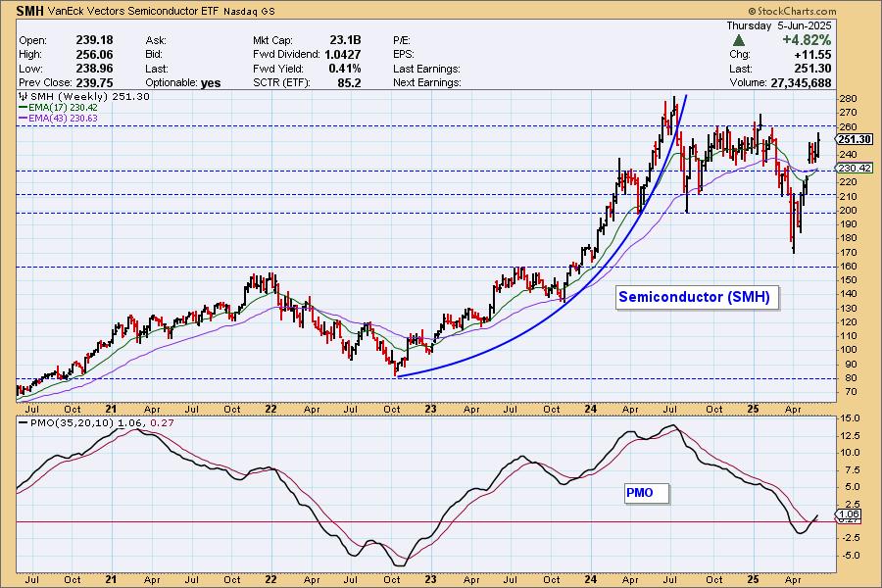Click the black PMO(35,20,10) legend line marker
The image size is (882, 588).
(24, 423)
